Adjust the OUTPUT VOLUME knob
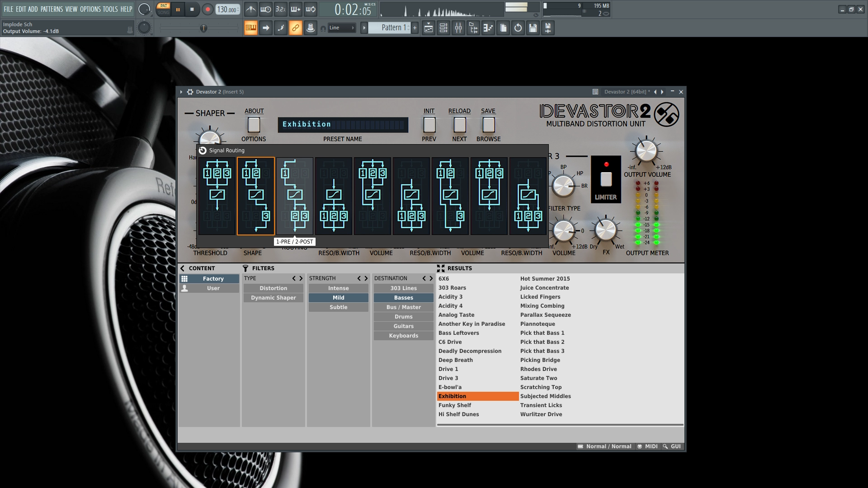The width and height of the screenshot is (868, 488). [646, 151]
